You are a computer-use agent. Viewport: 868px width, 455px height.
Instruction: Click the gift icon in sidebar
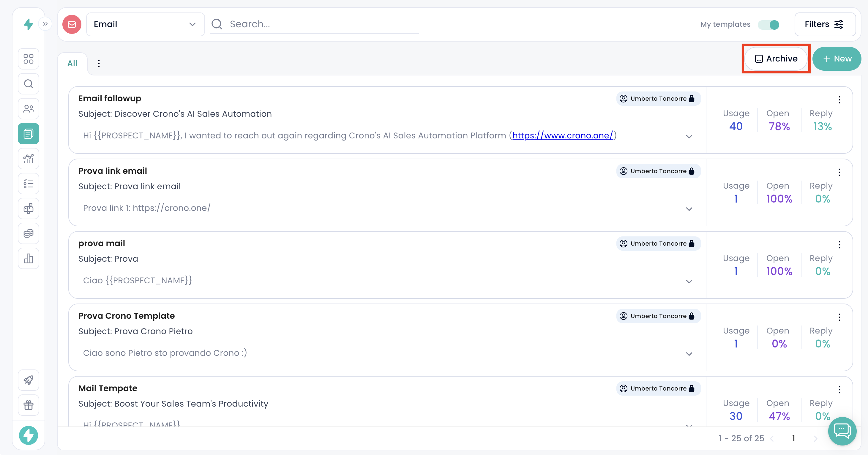[28, 405]
